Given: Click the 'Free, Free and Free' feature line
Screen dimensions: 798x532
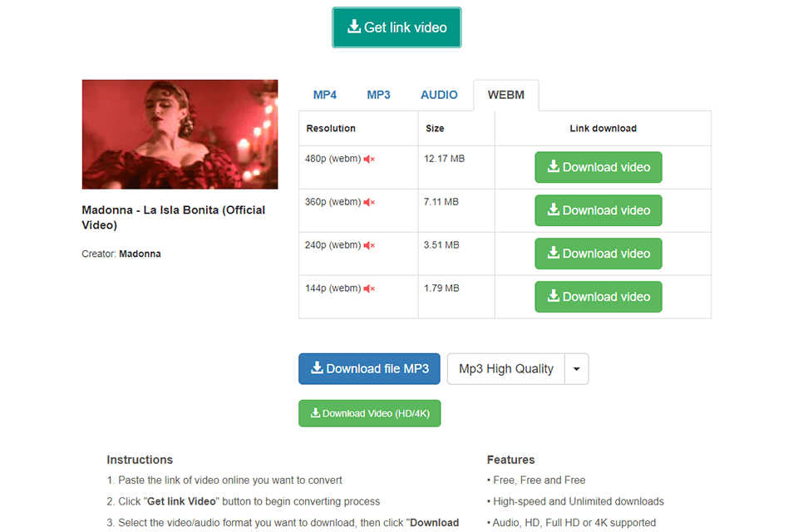Looking at the screenshot, I should point(536,480).
